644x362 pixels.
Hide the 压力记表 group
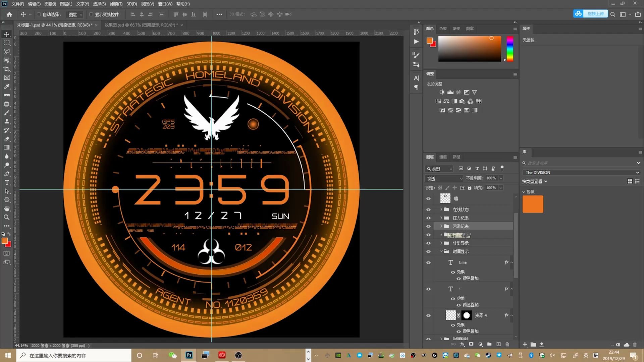428,218
